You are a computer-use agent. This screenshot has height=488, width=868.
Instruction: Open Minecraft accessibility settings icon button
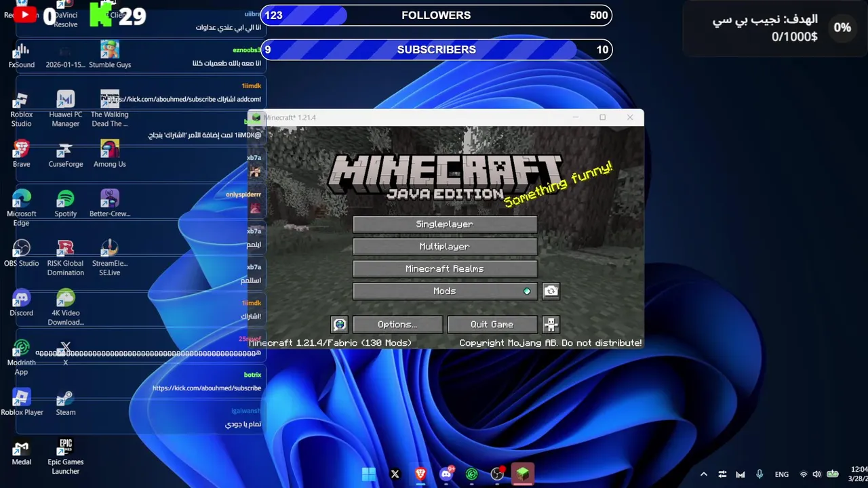coord(551,325)
